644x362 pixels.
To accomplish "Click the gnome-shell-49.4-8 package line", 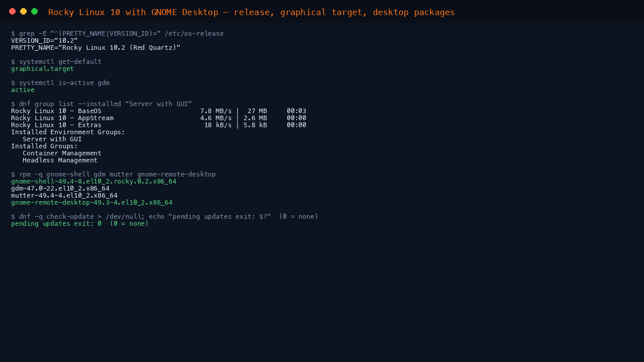I will pyautogui.click(x=94, y=182).
